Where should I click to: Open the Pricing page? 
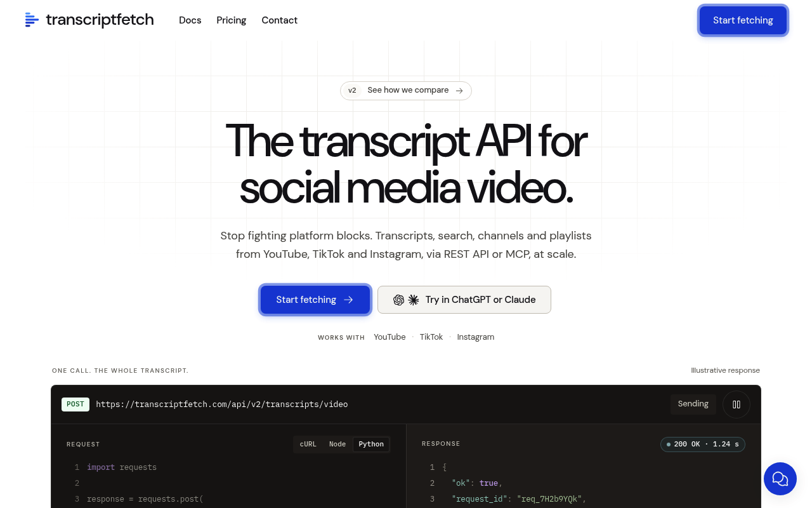232,20
